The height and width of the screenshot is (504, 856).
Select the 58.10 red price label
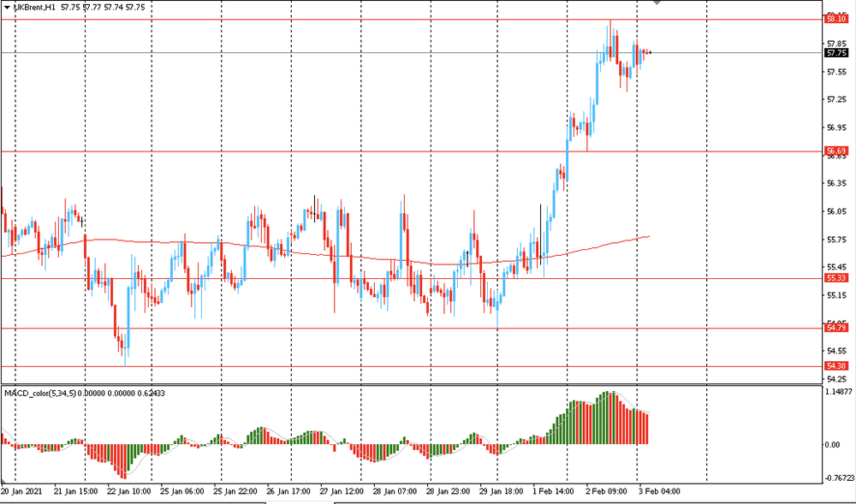tap(835, 18)
